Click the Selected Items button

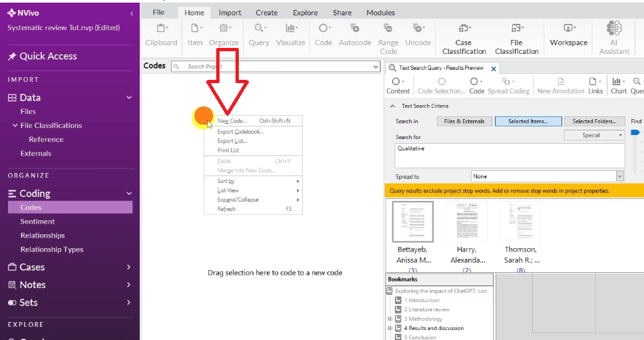pos(528,121)
